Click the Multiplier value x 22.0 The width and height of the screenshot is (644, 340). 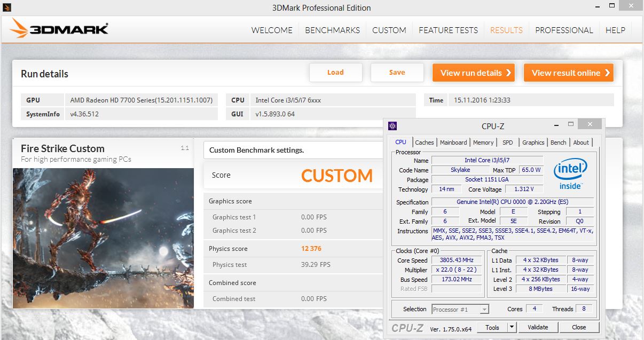click(455, 270)
